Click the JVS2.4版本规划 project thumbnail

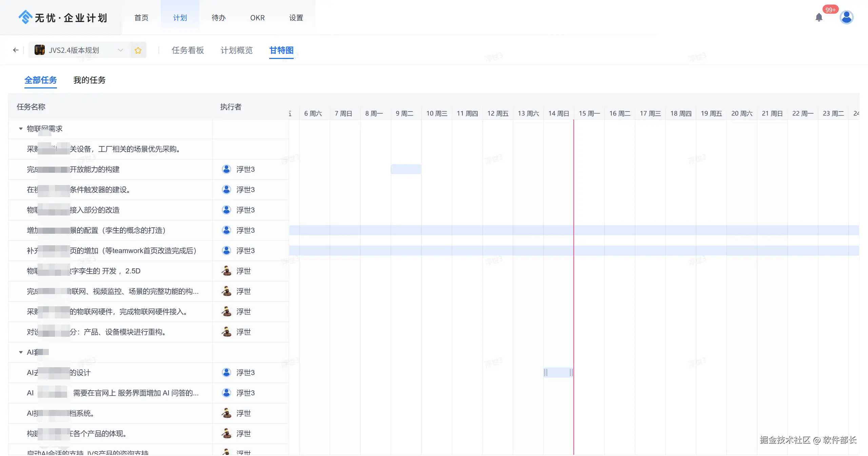click(x=40, y=50)
